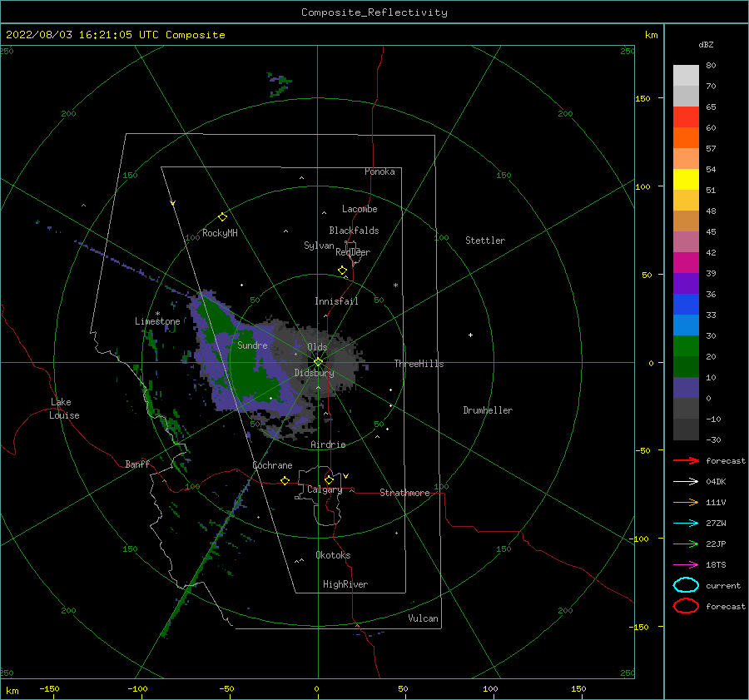Image resolution: width=749 pixels, height=700 pixels.
Task: Click the dBZ legend heading
Action: point(706,44)
